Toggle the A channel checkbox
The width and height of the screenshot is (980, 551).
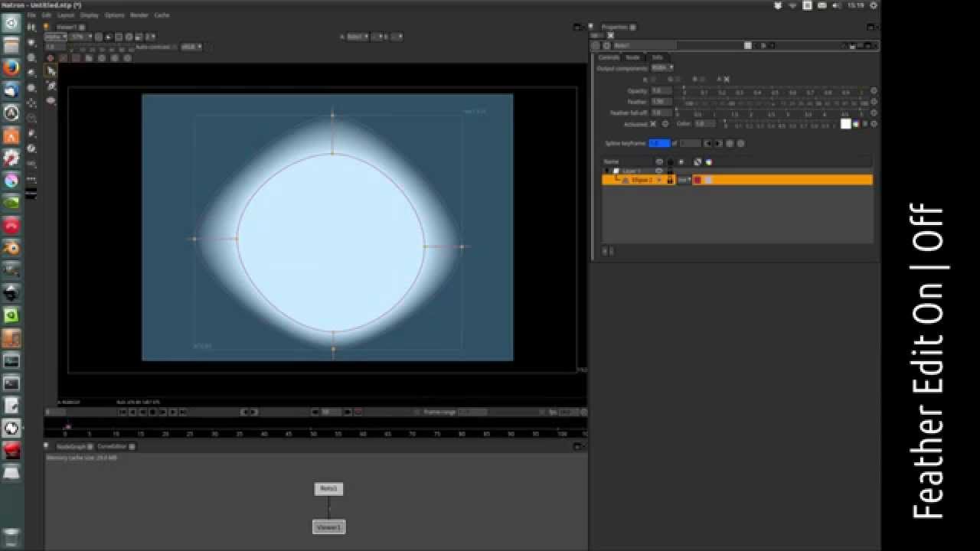click(727, 80)
